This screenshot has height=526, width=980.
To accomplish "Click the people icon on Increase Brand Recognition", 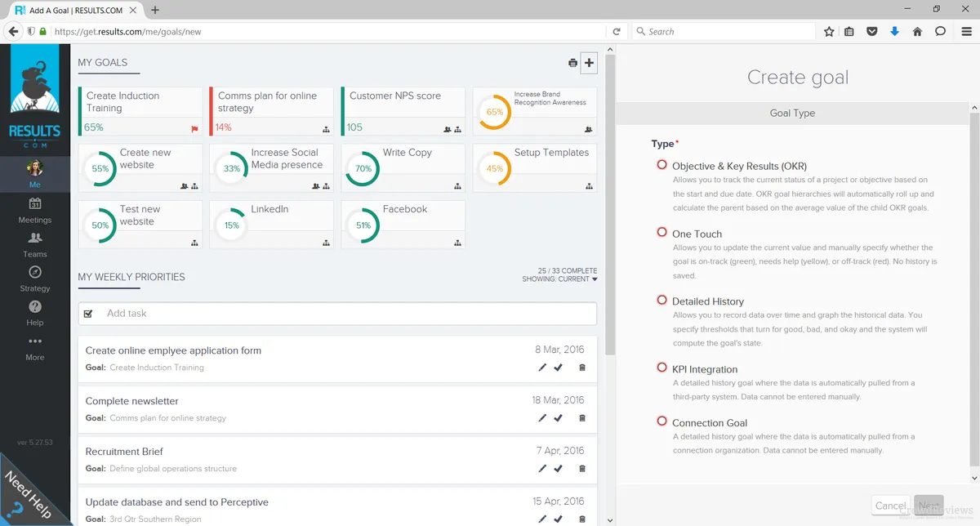I will (x=588, y=129).
